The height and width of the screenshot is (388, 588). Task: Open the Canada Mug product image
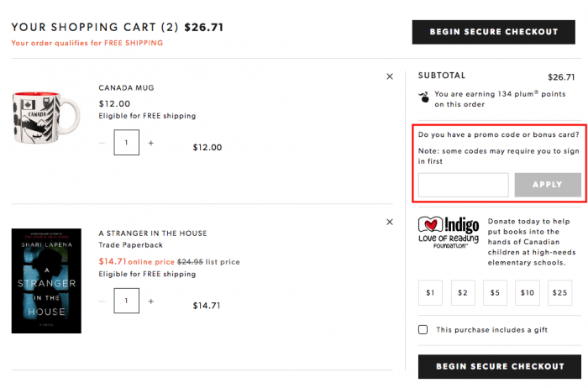coord(45,118)
